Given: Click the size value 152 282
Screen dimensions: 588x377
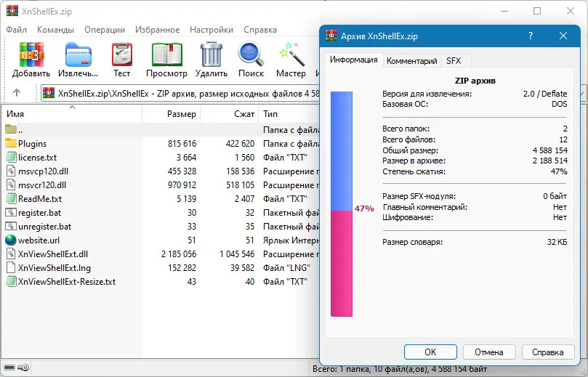Looking at the screenshot, I should click(182, 268).
